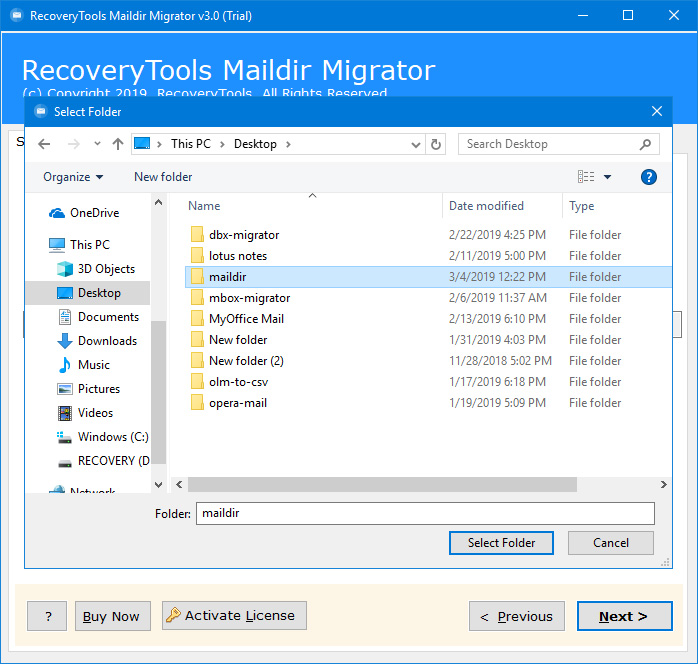Open the Organize menu
Viewport: 698px width, 664px height.
[x=73, y=177]
